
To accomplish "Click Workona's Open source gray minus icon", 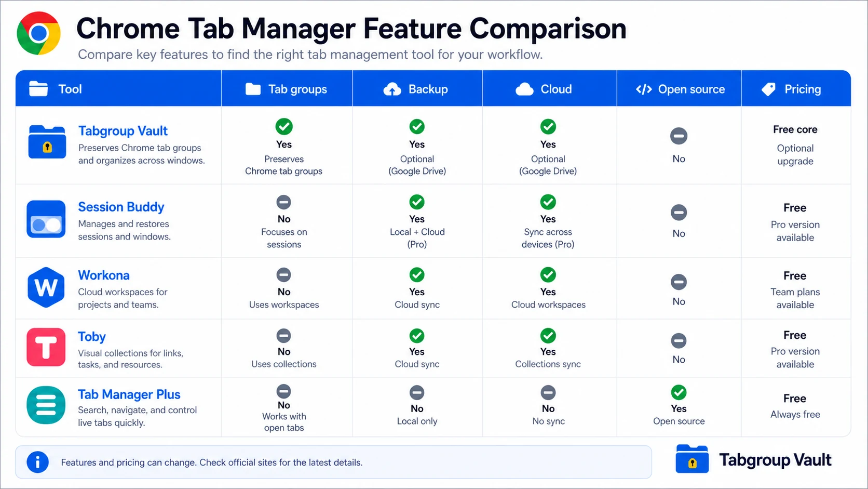I will click(679, 282).
